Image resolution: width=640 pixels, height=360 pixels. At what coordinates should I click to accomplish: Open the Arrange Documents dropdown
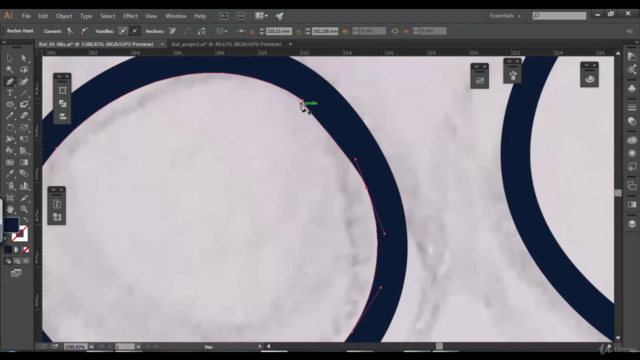pos(261,16)
